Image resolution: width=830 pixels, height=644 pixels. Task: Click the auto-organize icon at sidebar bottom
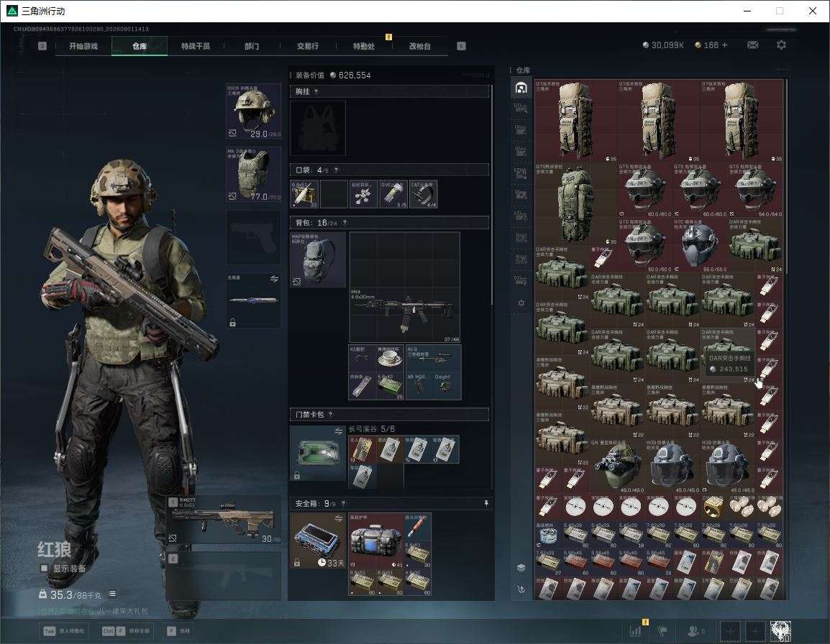tap(521, 589)
